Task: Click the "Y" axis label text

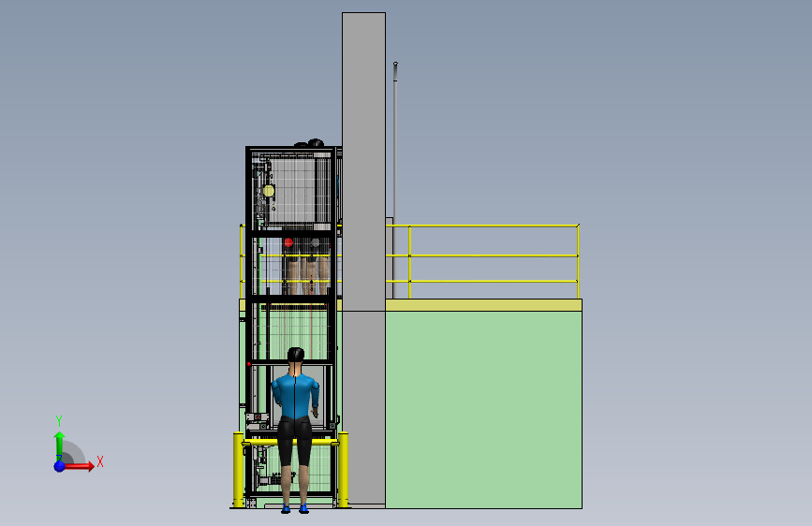Action: tap(59, 421)
